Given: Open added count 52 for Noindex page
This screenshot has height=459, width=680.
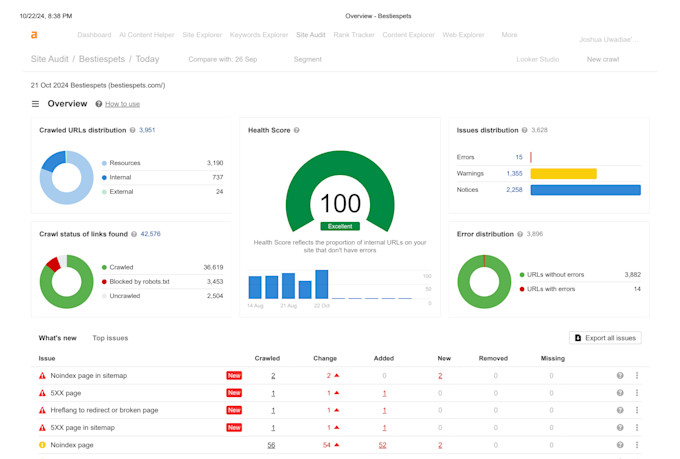Looking at the screenshot, I should (382, 445).
